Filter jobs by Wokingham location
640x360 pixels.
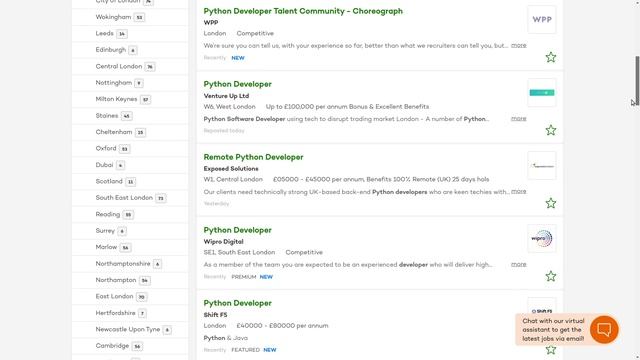point(113,17)
